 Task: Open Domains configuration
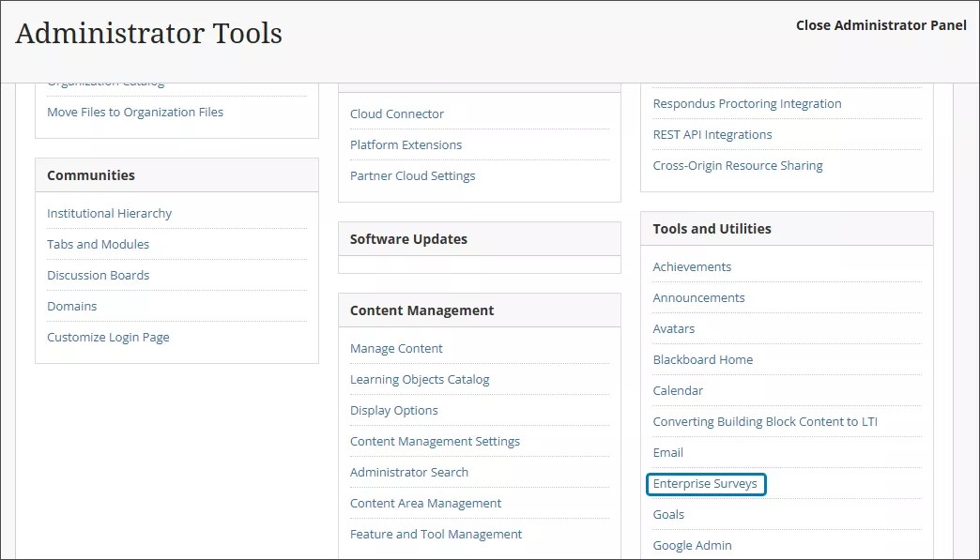[x=72, y=306]
